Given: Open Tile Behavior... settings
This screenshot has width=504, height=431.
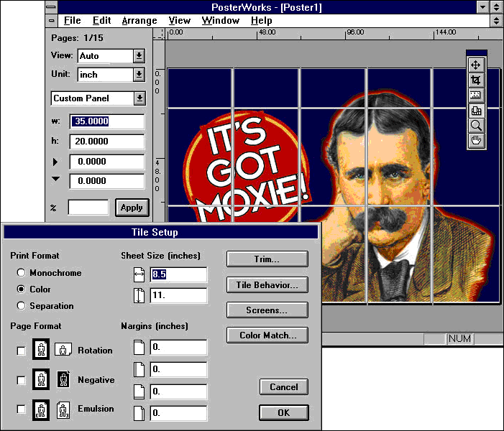Looking at the screenshot, I should pyautogui.click(x=267, y=285).
